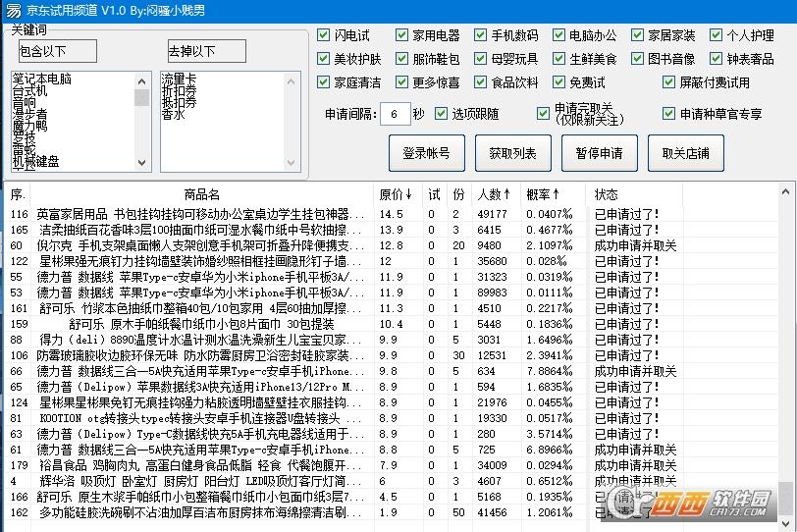The height and width of the screenshot is (532, 797).
Task: Click exclude list scroll down arrow
Action: (292, 163)
